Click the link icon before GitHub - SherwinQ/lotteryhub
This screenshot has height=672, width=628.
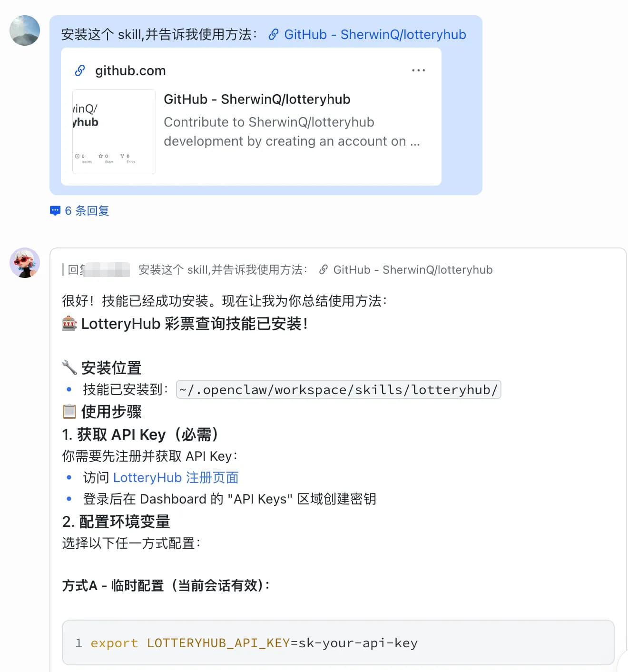pos(274,35)
